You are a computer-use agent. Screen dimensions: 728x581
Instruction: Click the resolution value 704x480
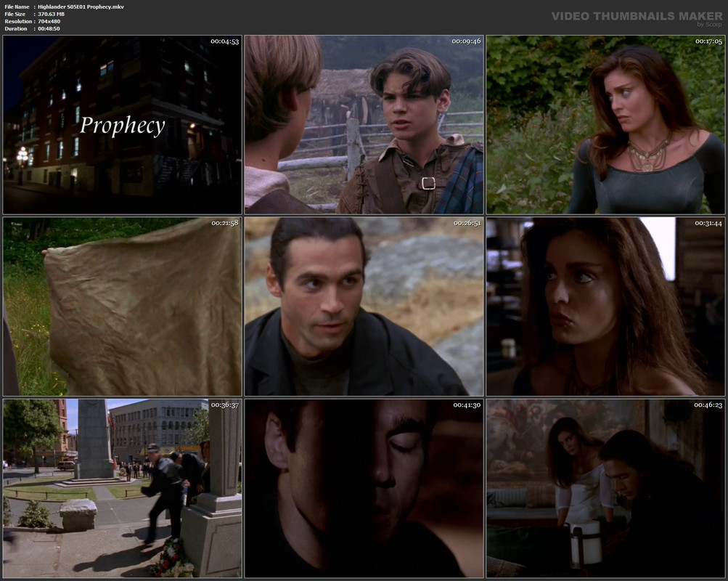pos(49,21)
